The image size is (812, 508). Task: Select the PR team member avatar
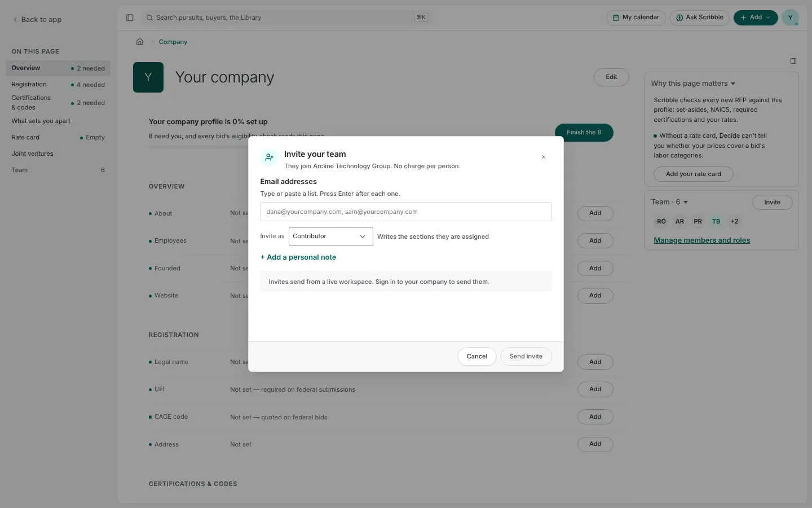[698, 221]
